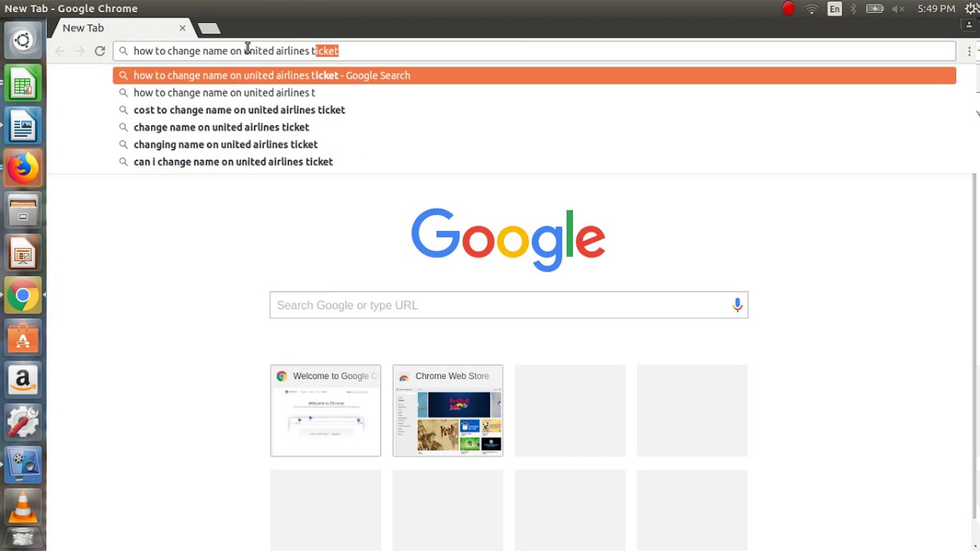Open the screen recorder monitor icon in launcher
The width and height of the screenshot is (980, 551).
coord(22,464)
